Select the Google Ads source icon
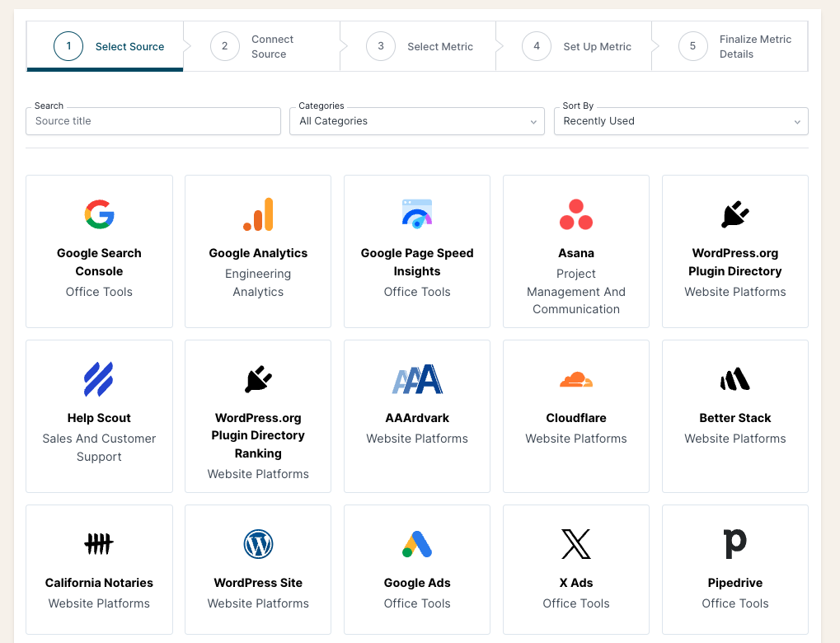The image size is (840, 643). tap(416, 544)
